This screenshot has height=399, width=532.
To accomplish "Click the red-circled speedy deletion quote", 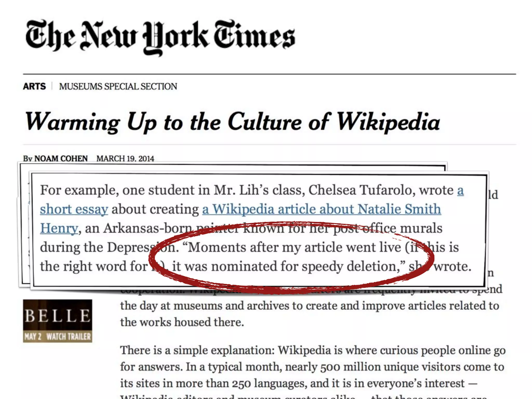I will (291, 257).
